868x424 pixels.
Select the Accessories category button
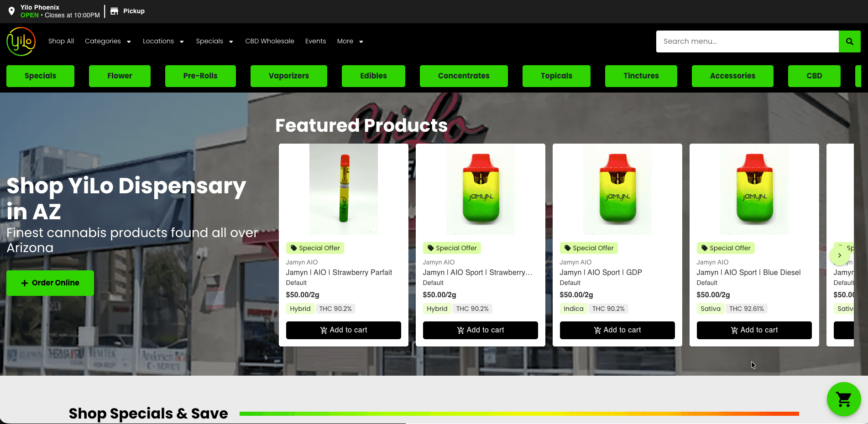tap(732, 76)
